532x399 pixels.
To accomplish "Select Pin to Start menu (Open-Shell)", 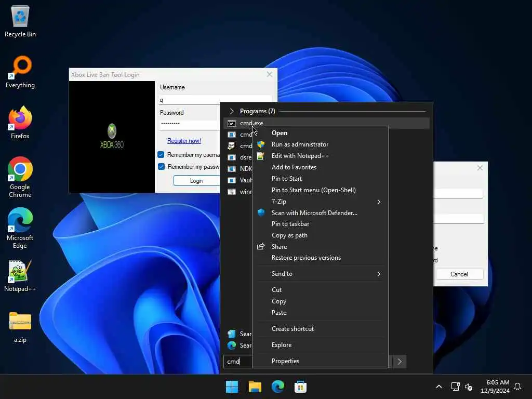I will point(320,190).
